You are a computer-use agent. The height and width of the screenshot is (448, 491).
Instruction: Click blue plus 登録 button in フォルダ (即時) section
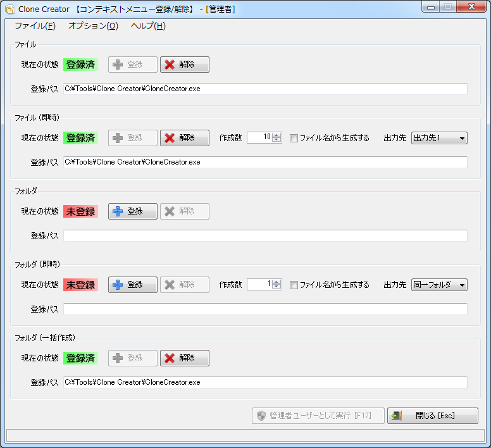[x=133, y=285]
